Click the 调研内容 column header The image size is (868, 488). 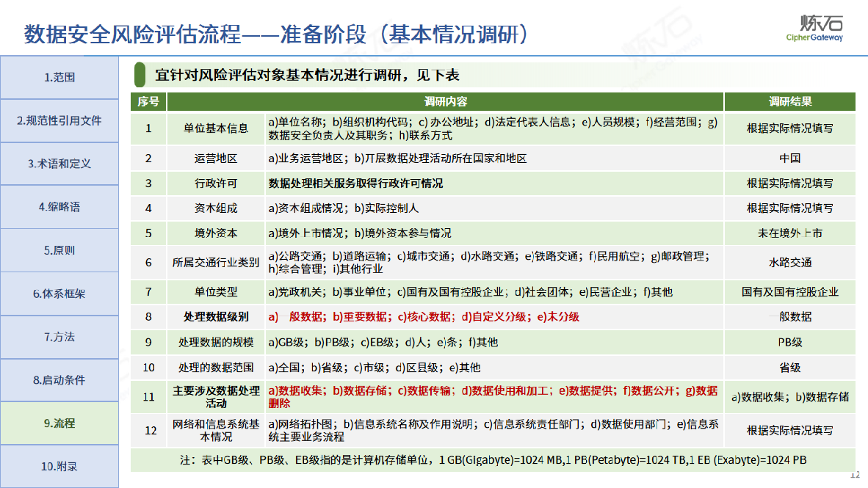click(x=446, y=102)
